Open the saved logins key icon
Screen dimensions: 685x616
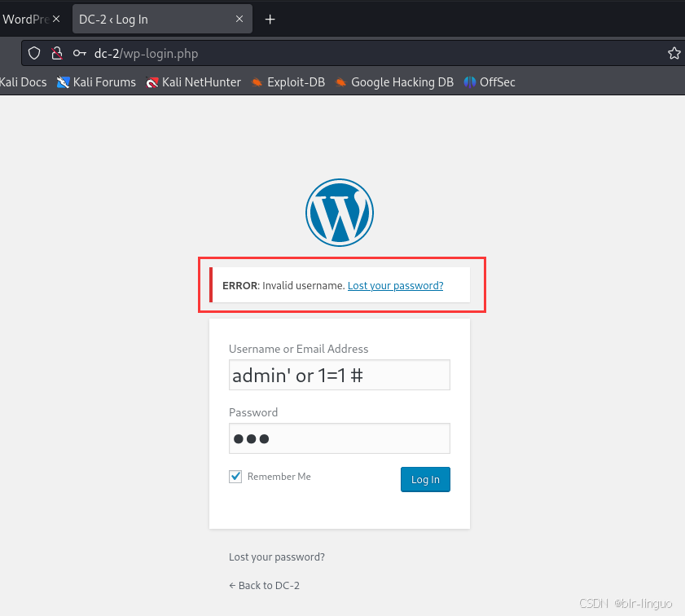(x=80, y=53)
